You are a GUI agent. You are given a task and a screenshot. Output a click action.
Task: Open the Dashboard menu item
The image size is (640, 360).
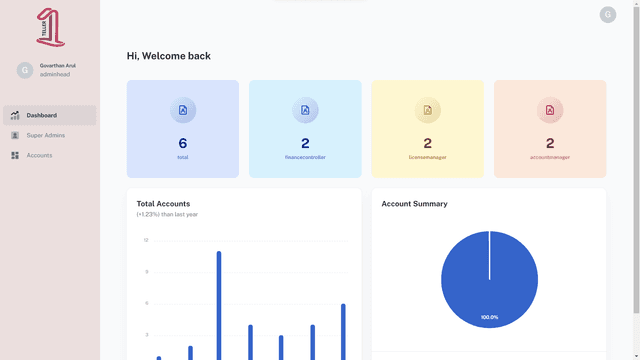pyautogui.click(x=50, y=116)
